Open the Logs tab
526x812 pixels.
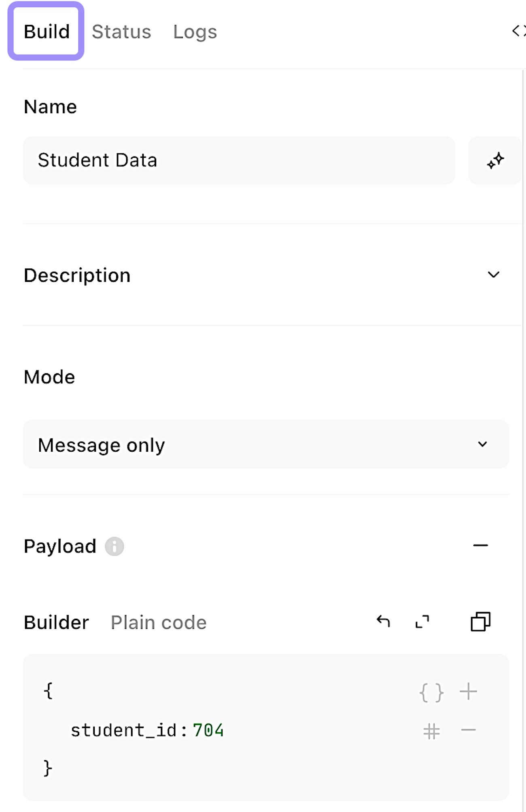pyautogui.click(x=195, y=32)
